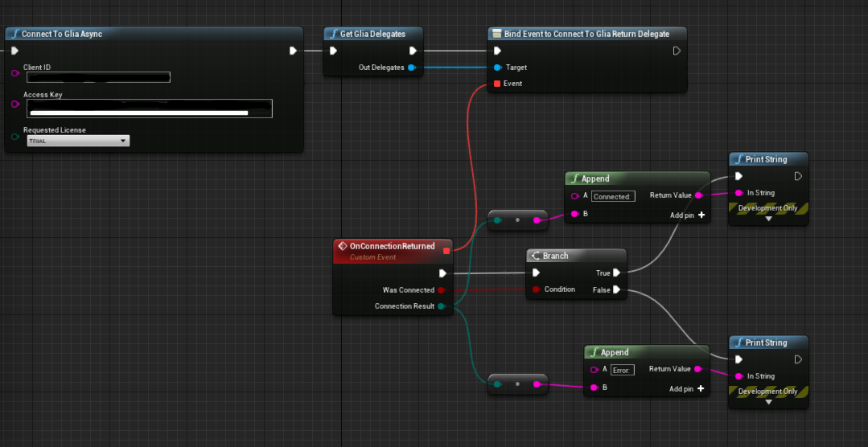Click the OnConnectionReturned red delegate pin
The height and width of the screenshot is (447, 868).
click(446, 250)
